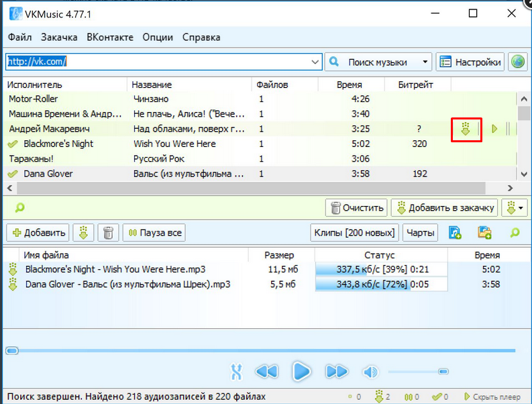532x404 pixels.
Task: Click the paused count icon in status bar
Action: point(408,397)
